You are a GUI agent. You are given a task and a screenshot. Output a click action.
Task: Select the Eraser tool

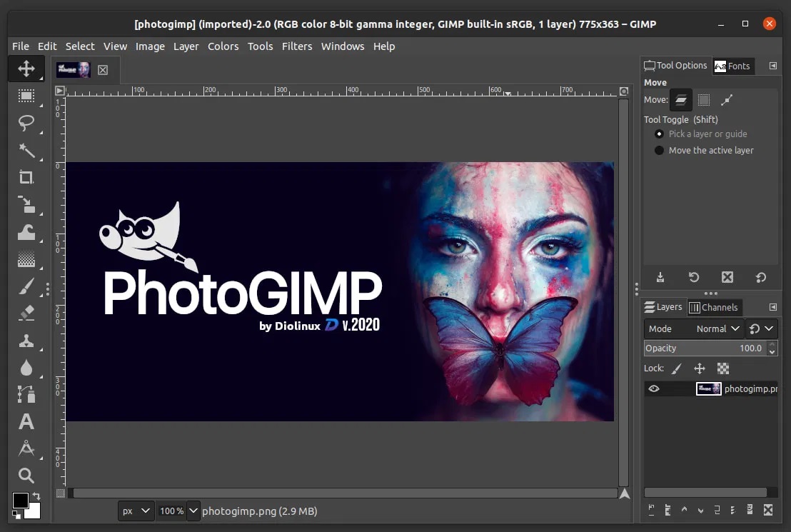(x=26, y=314)
